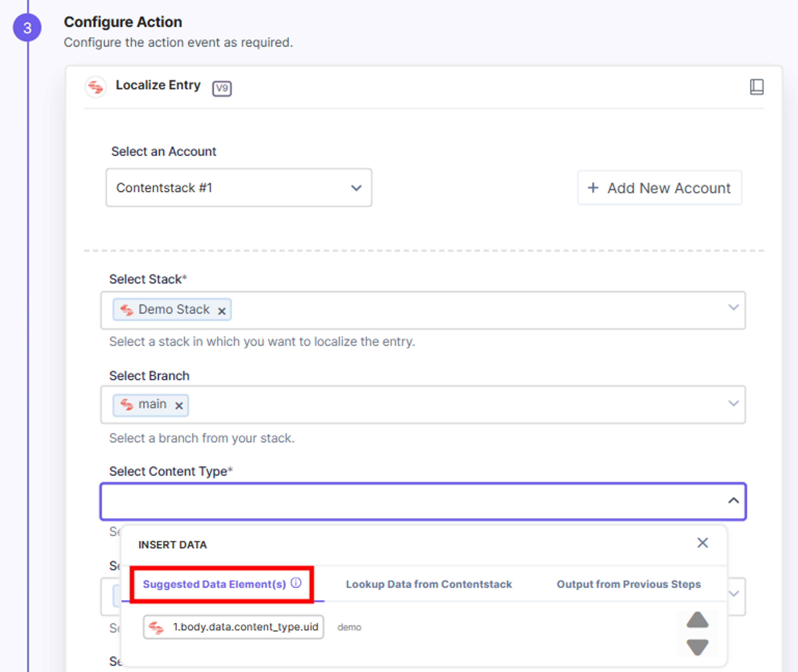Expand the Select Branch dropdown chevron
Image resolution: width=798 pixels, height=672 pixels.
point(733,403)
